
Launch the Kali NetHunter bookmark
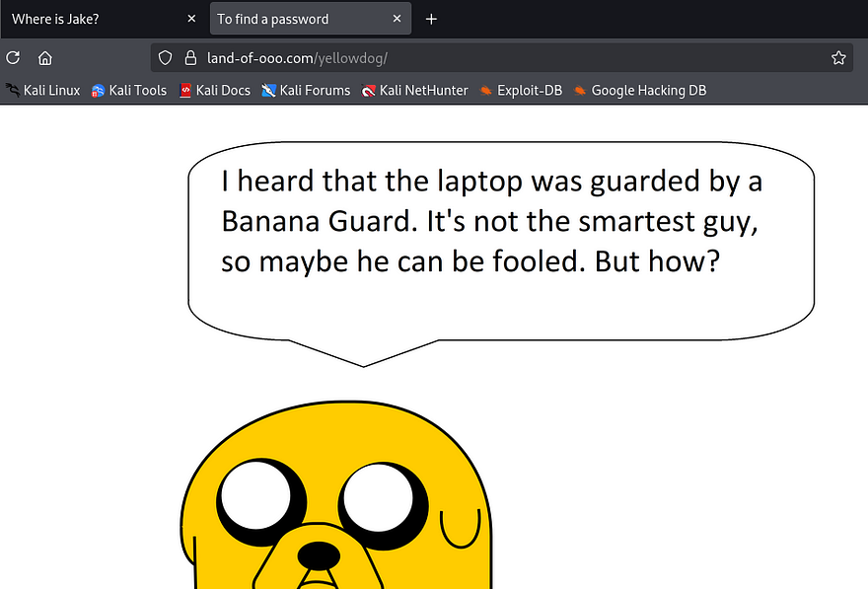414,91
